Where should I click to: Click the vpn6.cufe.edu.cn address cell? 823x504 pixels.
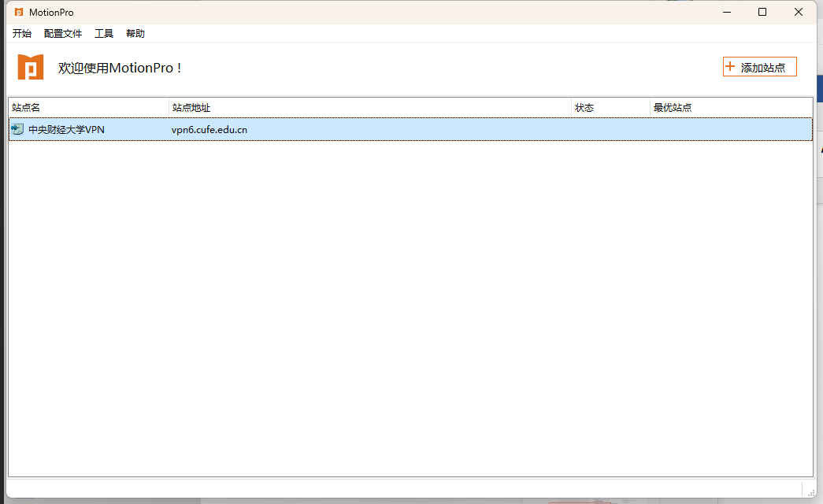click(x=209, y=130)
